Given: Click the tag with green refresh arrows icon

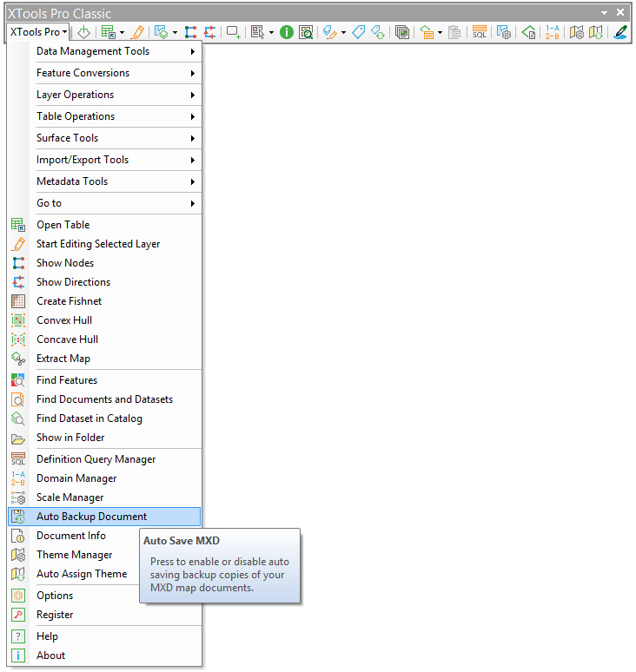Looking at the screenshot, I should 378,32.
